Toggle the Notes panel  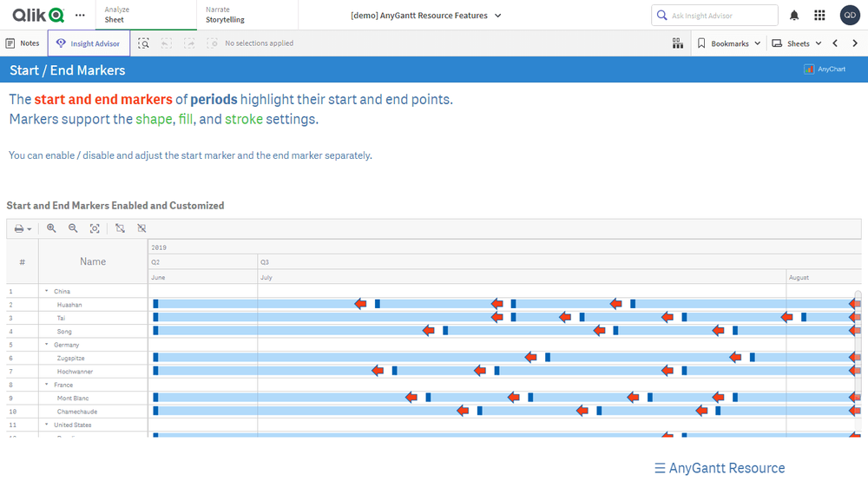[x=23, y=43]
